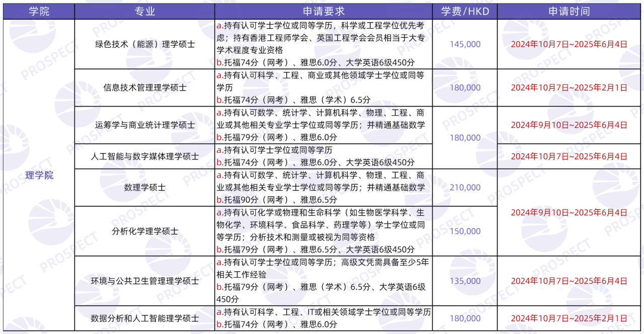Click the 180,000 fee beside 运筹学与商业统计理学硕士
Viewport: 644px width, 334px height.
[465, 137]
